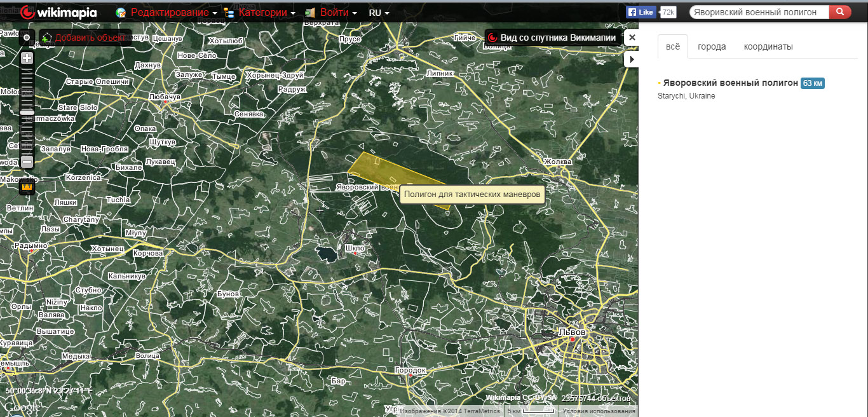Click the 72k likes counter
868x417 pixels.
click(668, 12)
